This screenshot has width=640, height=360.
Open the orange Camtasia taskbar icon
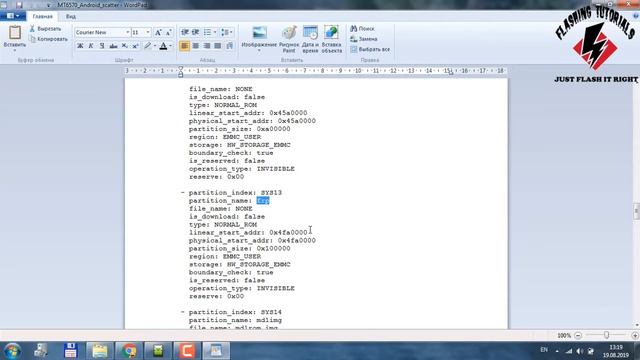click(187, 351)
